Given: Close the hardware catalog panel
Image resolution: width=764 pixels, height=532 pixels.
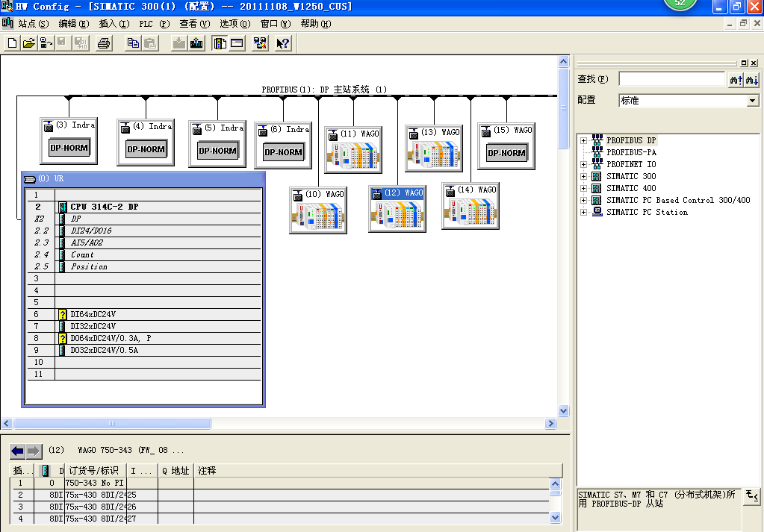Looking at the screenshot, I should pyautogui.click(x=754, y=63).
